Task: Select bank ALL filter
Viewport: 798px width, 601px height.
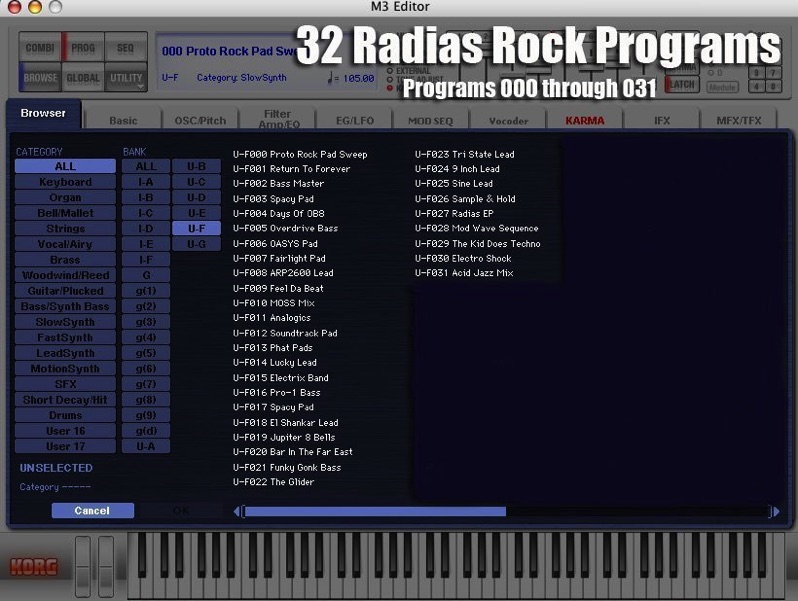Action: (x=146, y=166)
